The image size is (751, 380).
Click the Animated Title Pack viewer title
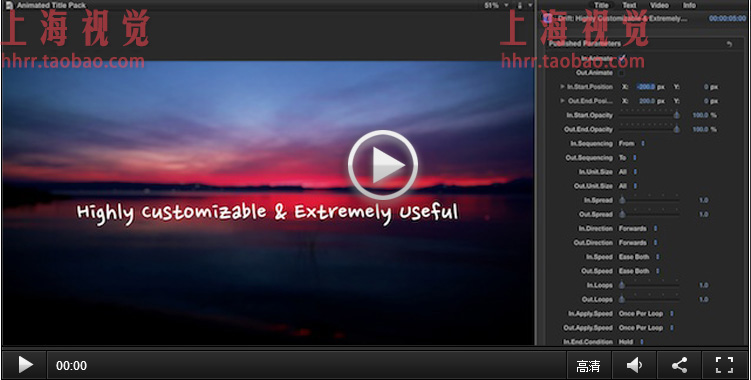pos(51,5)
